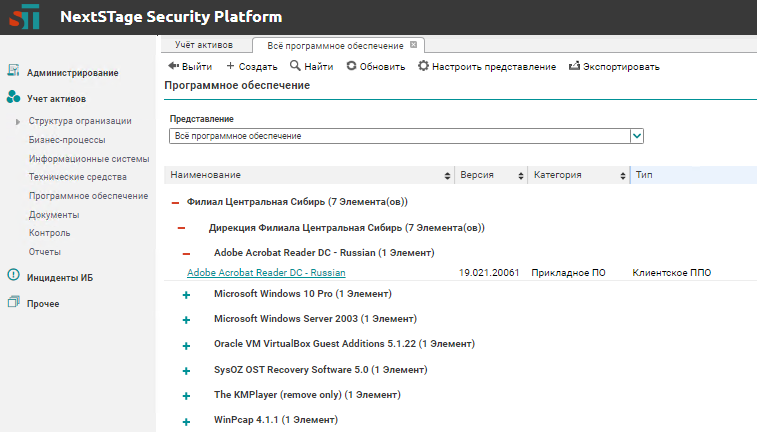The image size is (757, 432).
Task: Open Администрирование section icon in sidebar
Action: point(13,72)
